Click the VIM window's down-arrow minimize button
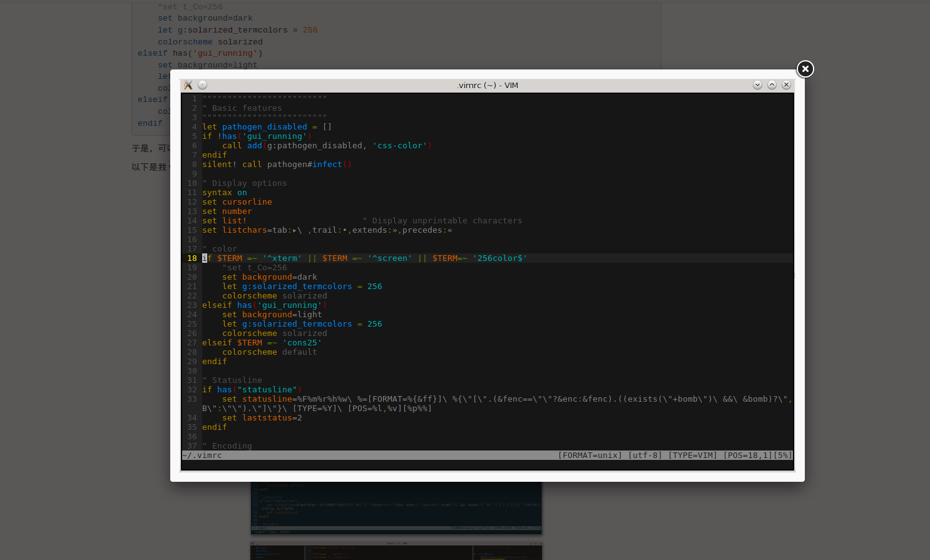The image size is (930, 560). (757, 85)
